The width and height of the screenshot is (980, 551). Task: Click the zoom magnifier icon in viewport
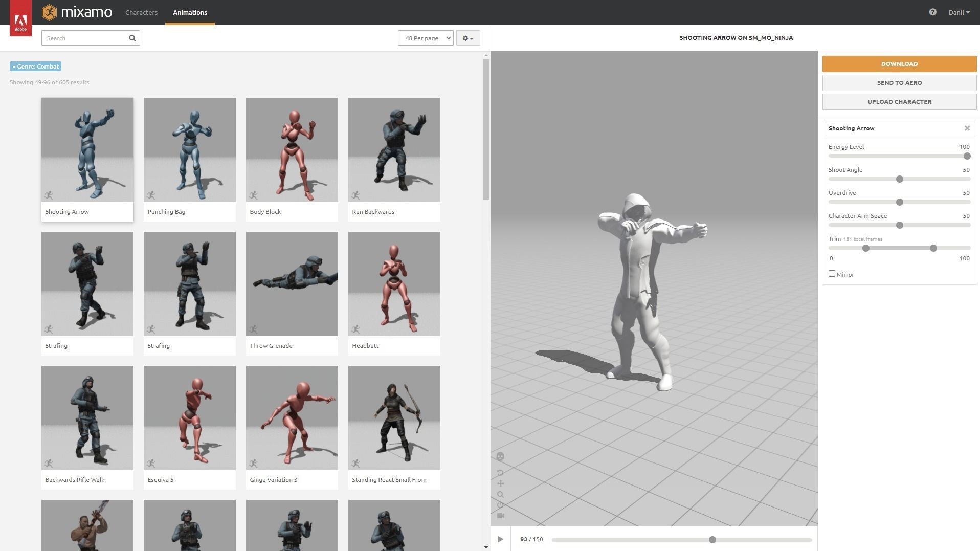point(500,495)
